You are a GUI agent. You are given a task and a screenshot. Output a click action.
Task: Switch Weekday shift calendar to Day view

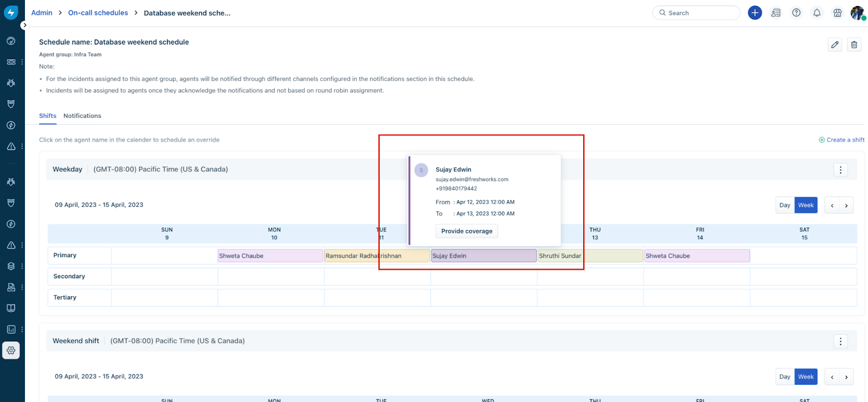(784, 205)
